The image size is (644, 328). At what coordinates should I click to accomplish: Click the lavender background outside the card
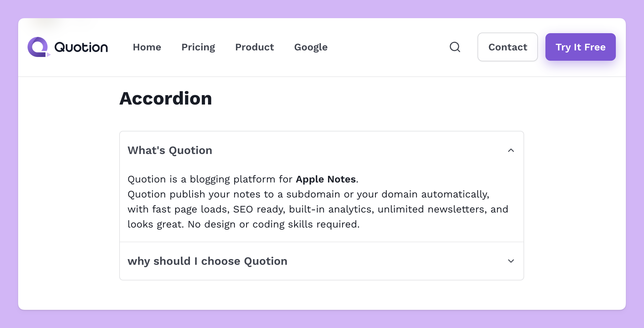(x=322, y=319)
